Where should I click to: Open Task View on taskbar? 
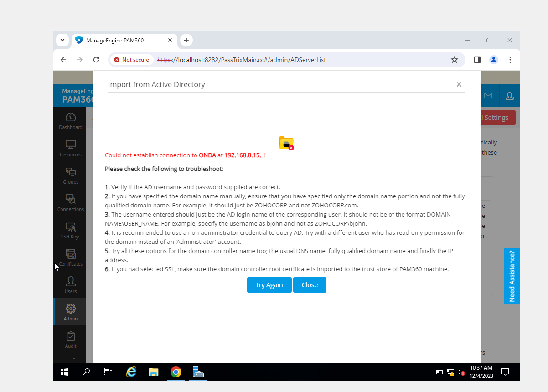click(x=108, y=372)
